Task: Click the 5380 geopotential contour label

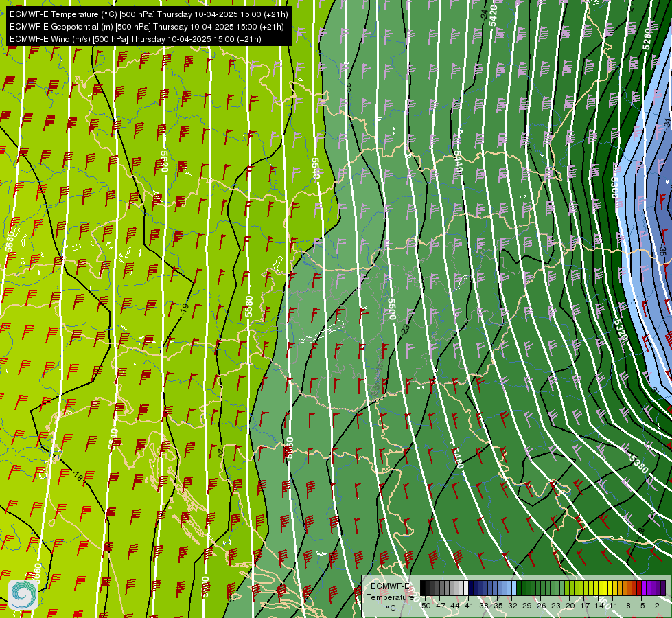Action: point(638,464)
